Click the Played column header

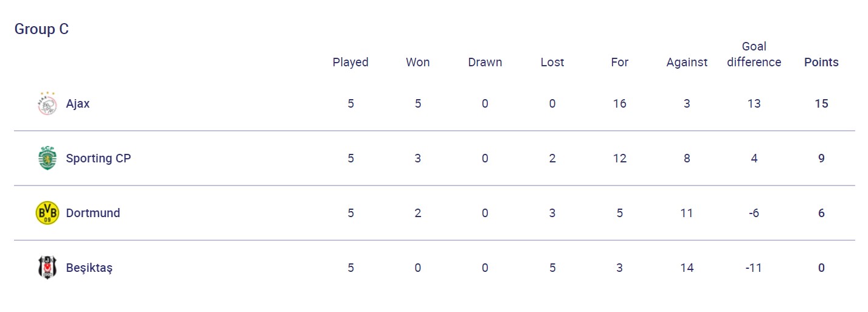[x=350, y=62]
